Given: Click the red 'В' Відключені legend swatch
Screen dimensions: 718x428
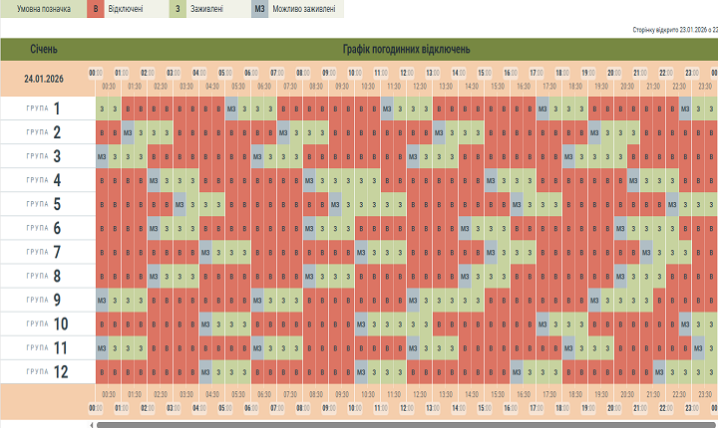Looking at the screenshot, I should pyautogui.click(x=96, y=8).
